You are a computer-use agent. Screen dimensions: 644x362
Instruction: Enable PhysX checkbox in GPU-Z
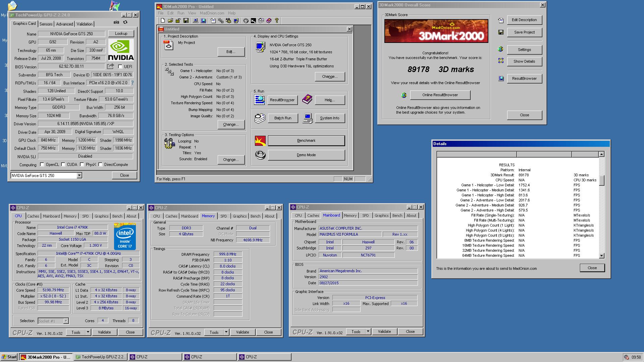(x=82, y=165)
